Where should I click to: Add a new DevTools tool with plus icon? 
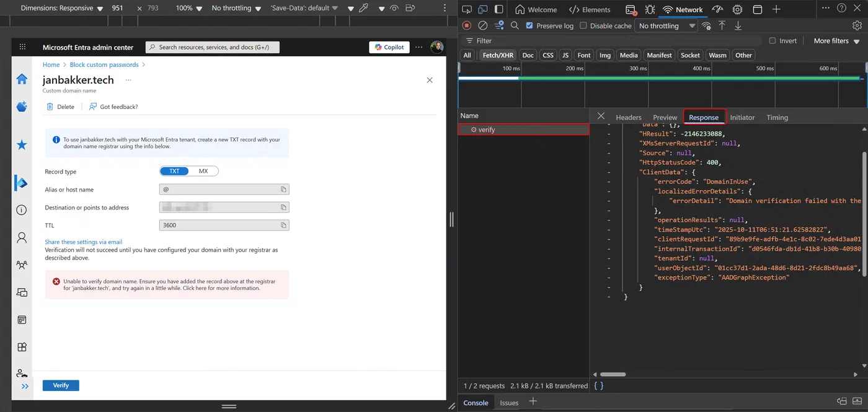[776, 9]
